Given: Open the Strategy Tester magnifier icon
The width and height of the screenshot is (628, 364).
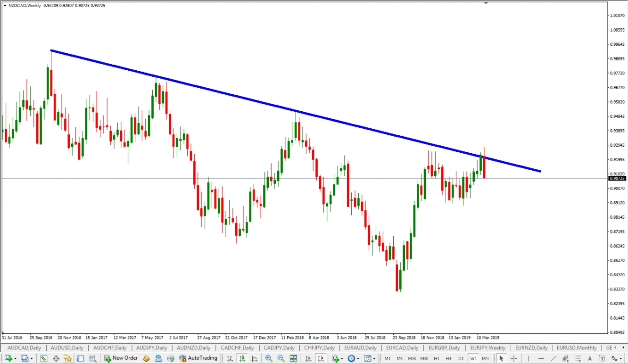Looking at the screenshot, I should click(93, 358).
